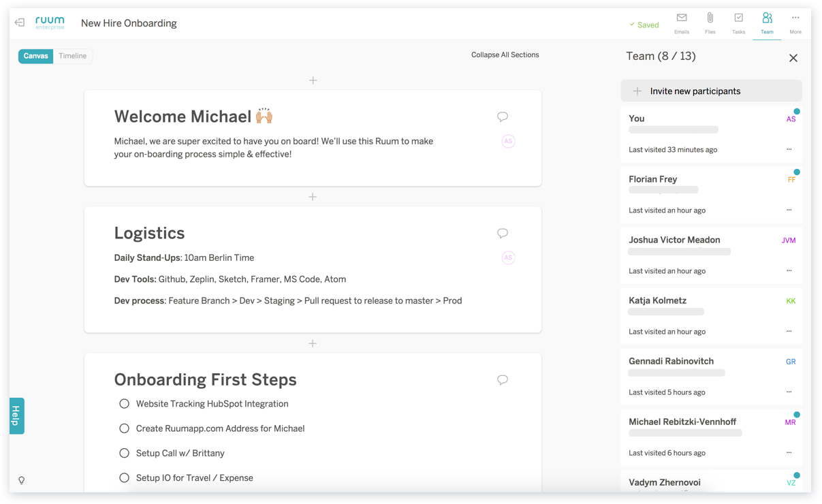822x504 pixels.
Task: Open the Help side button
Action: (16, 415)
